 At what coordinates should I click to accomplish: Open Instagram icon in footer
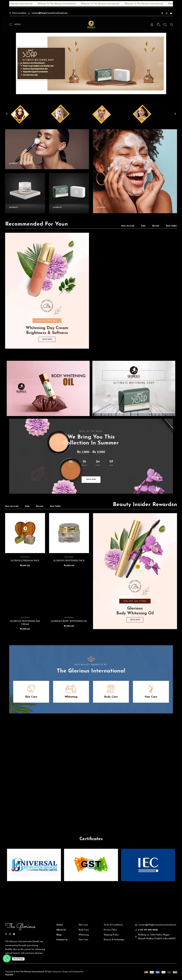[x=10, y=934]
